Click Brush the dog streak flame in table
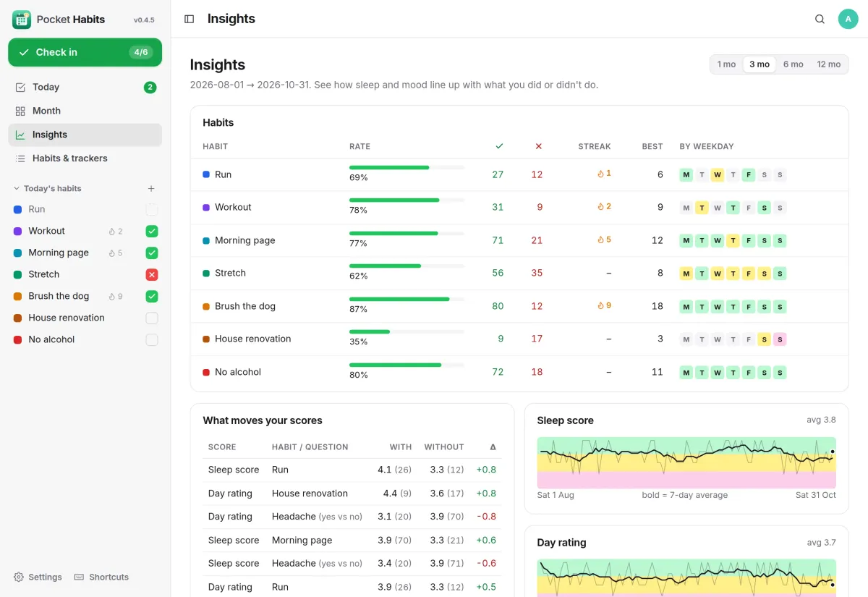The width and height of the screenshot is (868, 597). click(600, 305)
